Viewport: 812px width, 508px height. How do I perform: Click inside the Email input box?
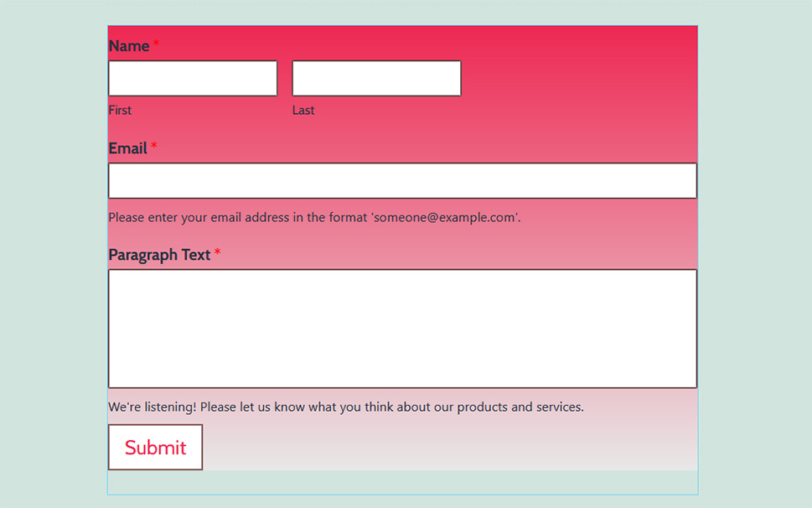[402, 180]
